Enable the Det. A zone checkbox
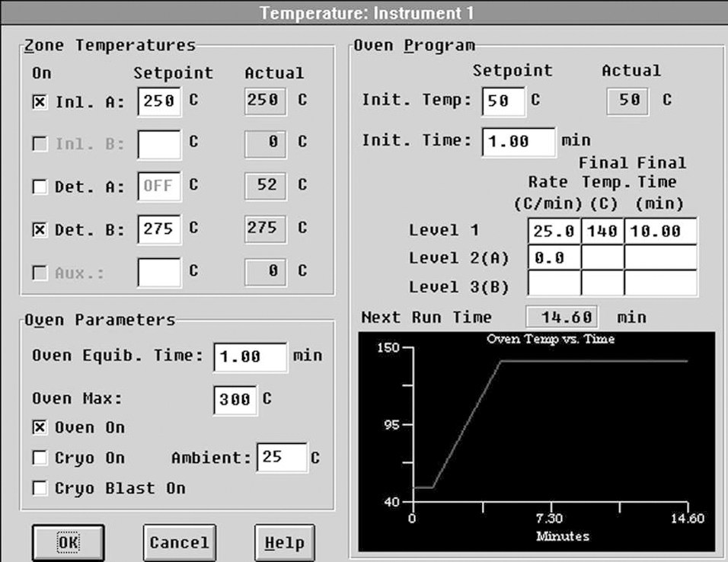This screenshot has width=728, height=562. tap(40, 187)
